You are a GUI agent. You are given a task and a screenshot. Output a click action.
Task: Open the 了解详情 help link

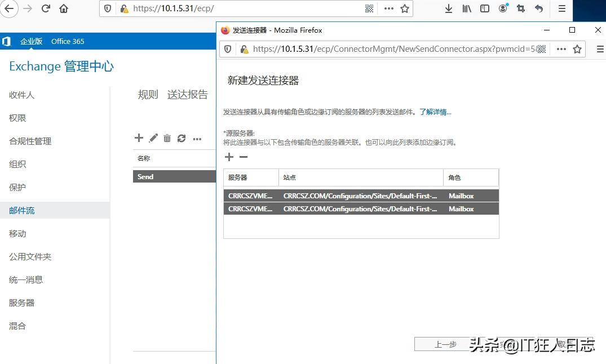(435, 112)
